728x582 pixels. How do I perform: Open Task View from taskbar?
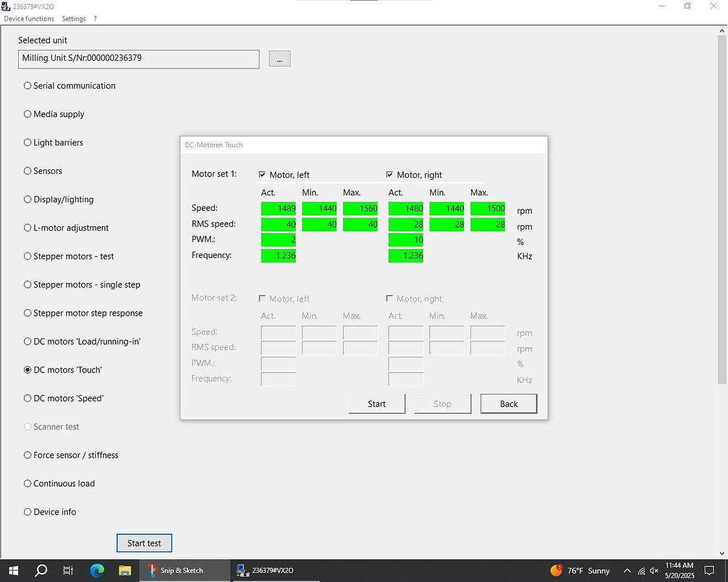click(x=69, y=570)
